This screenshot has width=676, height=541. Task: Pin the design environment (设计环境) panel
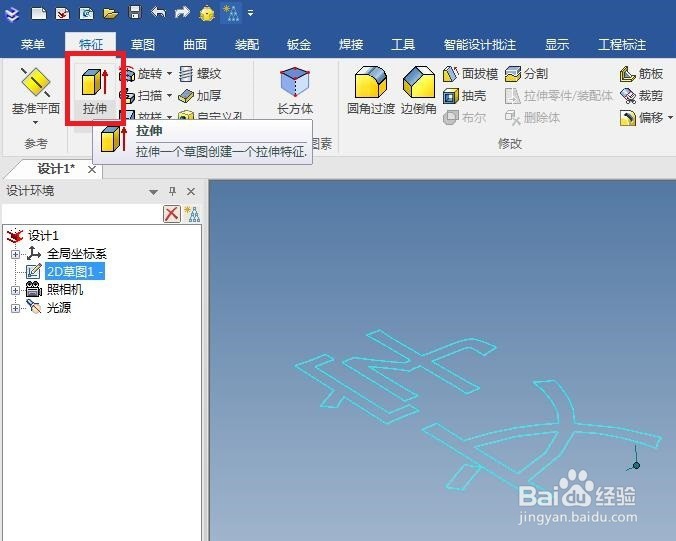(x=172, y=191)
